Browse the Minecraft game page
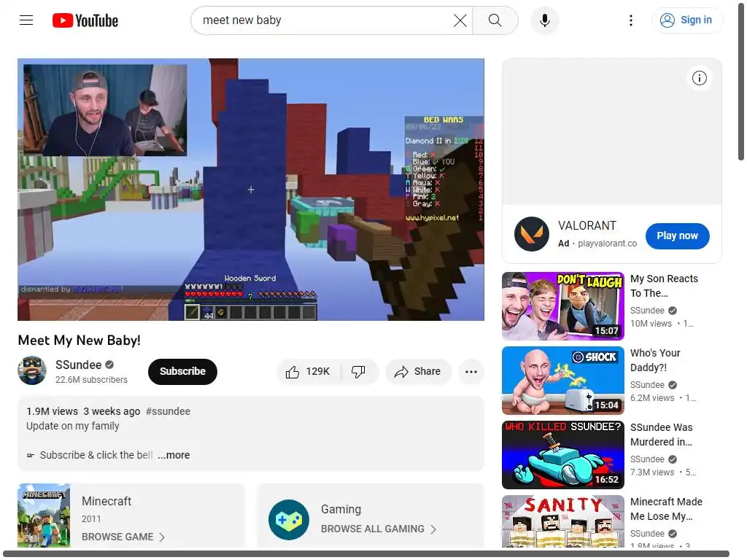The height and width of the screenshot is (560, 747). (x=123, y=537)
